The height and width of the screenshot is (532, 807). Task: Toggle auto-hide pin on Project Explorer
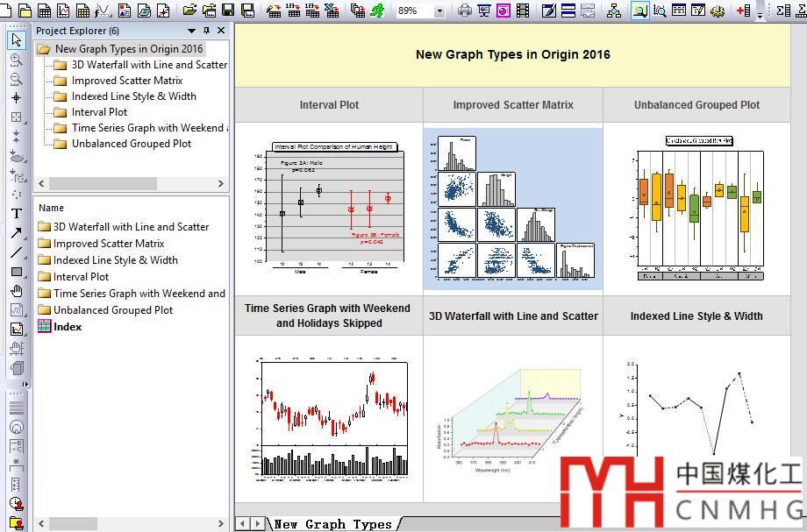[x=207, y=31]
